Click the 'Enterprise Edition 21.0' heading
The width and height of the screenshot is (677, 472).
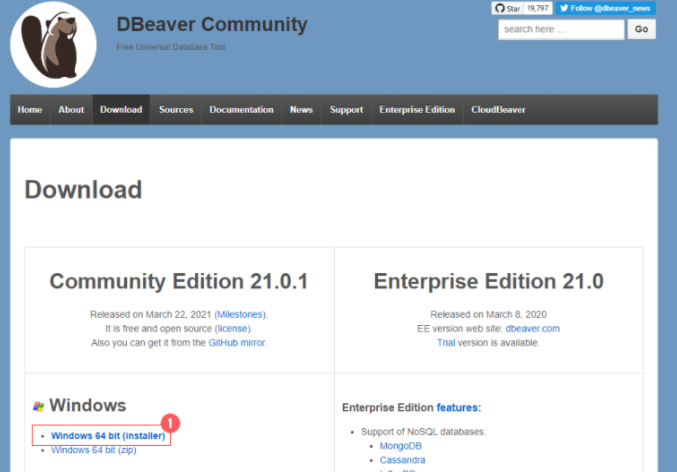coord(488,282)
